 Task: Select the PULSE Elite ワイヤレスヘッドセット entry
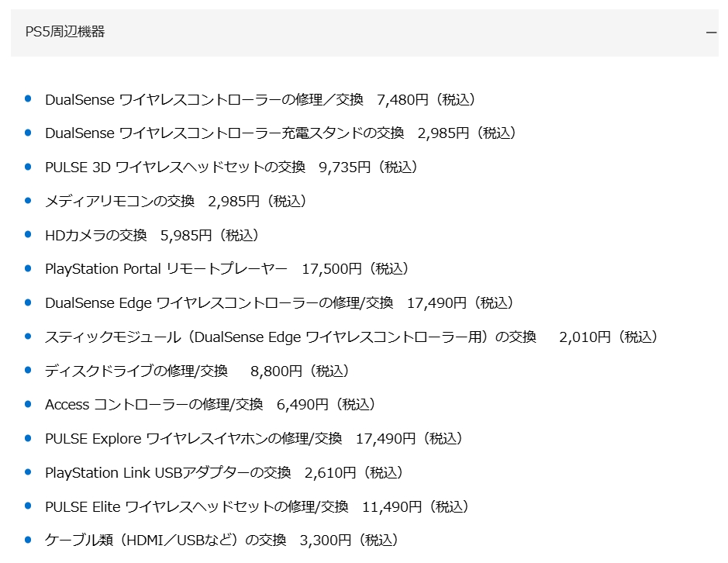click(197, 507)
